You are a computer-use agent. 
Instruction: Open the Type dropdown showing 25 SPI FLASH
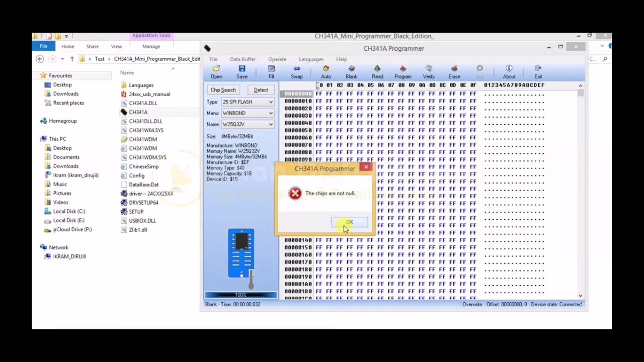coord(248,102)
